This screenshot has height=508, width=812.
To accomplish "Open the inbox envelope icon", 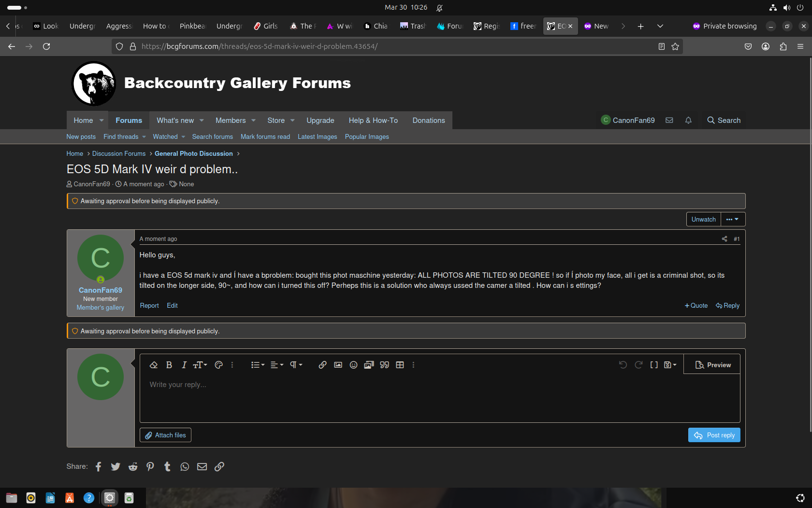I will 669,120.
